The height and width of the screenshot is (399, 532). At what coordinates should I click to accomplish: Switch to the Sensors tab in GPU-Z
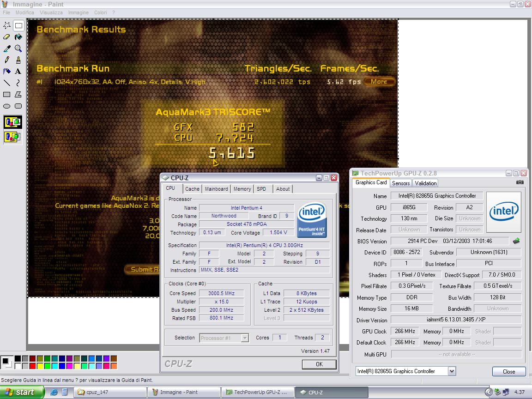click(401, 183)
